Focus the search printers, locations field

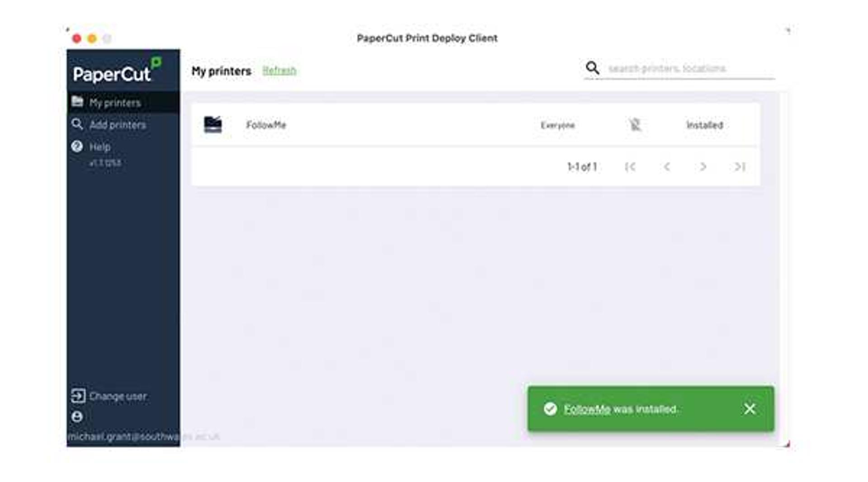690,68
